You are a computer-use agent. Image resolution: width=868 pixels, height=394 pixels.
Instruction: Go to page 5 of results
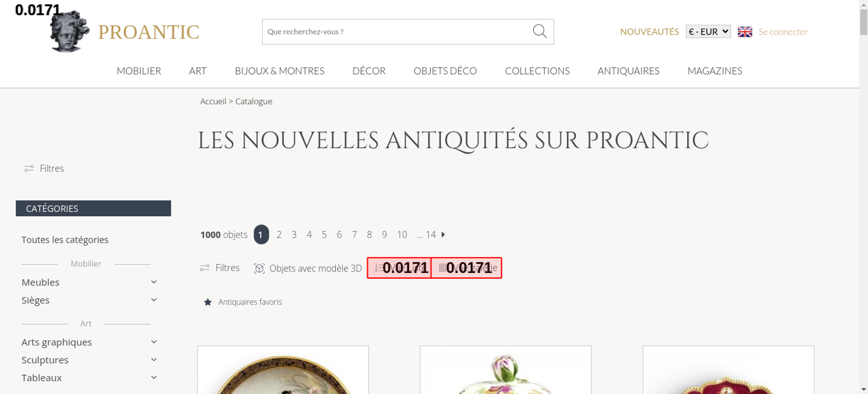(324, 235)
